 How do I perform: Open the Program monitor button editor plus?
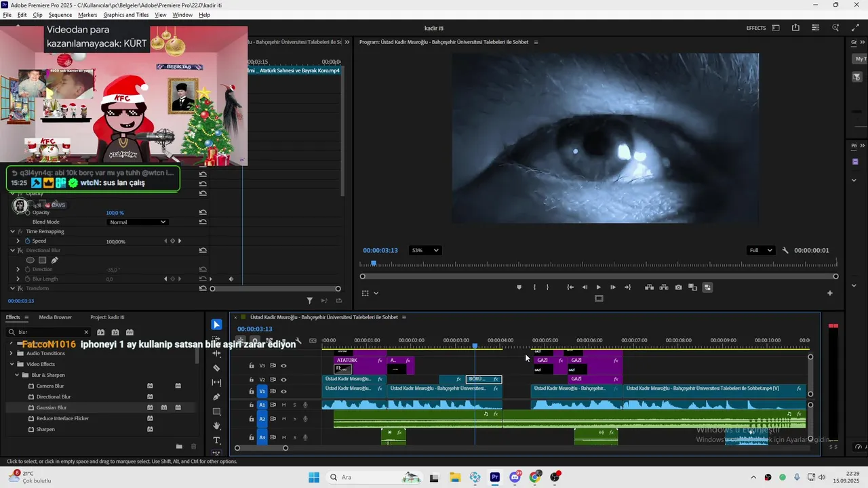pos(829,293)
